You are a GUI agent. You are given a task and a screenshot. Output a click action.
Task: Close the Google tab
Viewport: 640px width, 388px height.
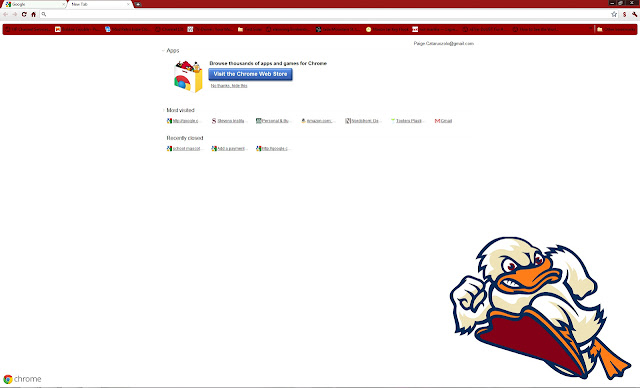pos(63,4)
